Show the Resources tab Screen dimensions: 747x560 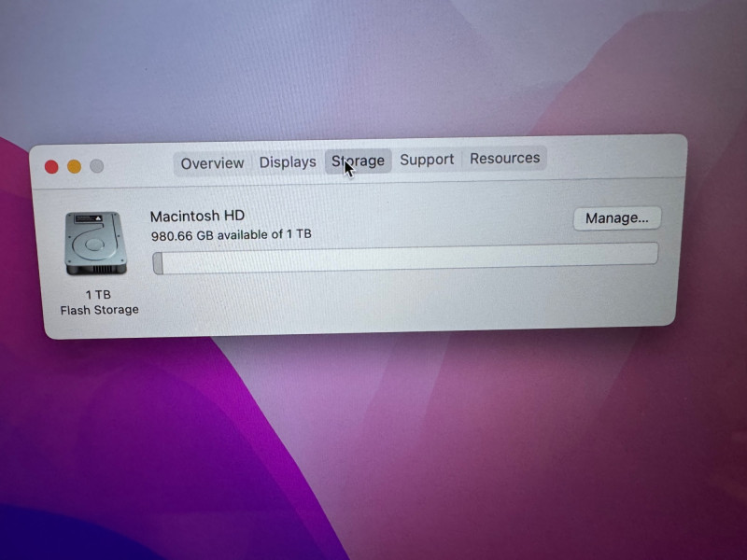[504, 159]
